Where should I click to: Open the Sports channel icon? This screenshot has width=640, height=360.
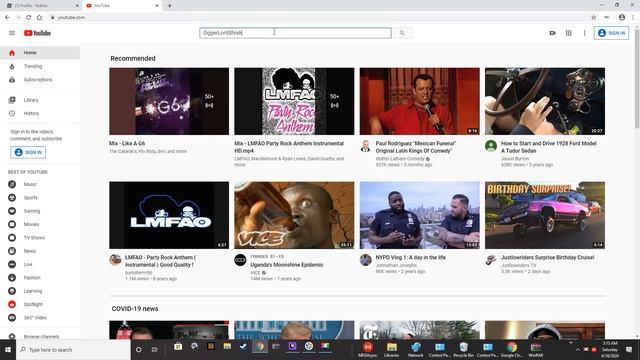pos(12,198)
